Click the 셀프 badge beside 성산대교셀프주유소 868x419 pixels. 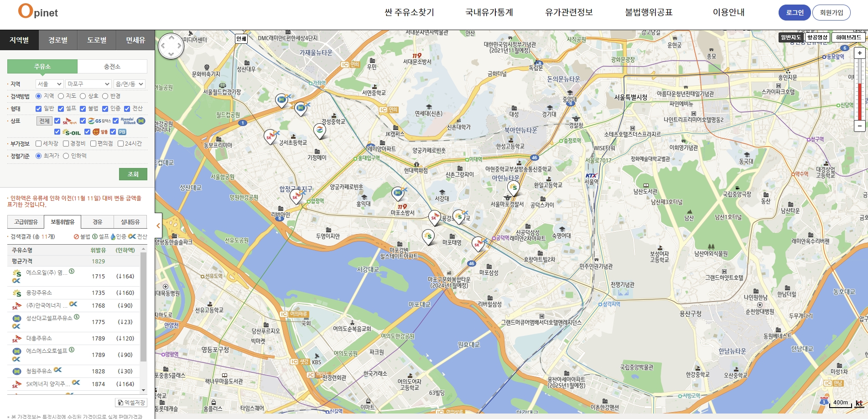tap(77, 317)
